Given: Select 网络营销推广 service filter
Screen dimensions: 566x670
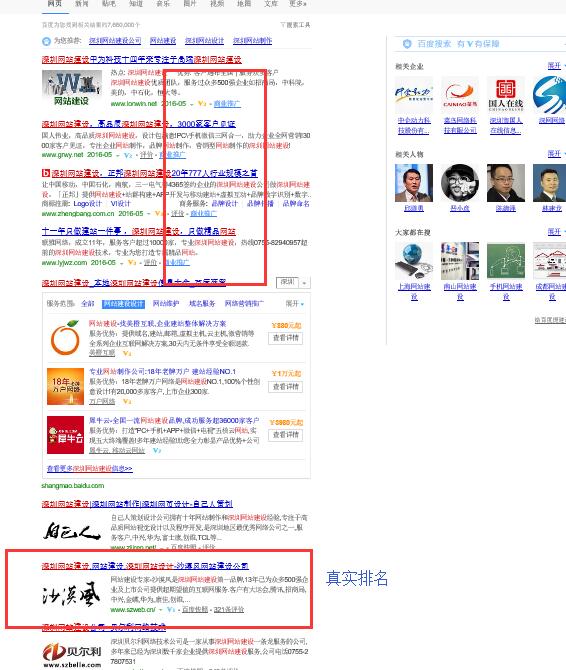Looking at the screenshot, I should (244, 304).
